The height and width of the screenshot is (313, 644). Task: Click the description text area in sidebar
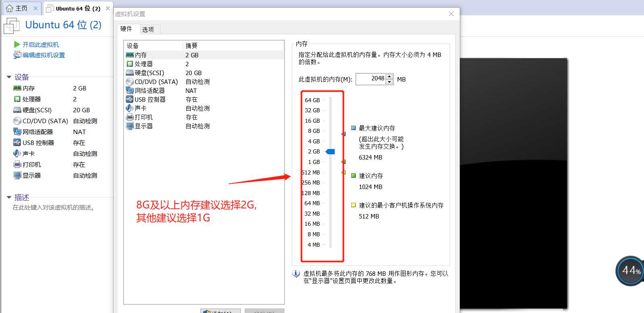tap(54, 207)
